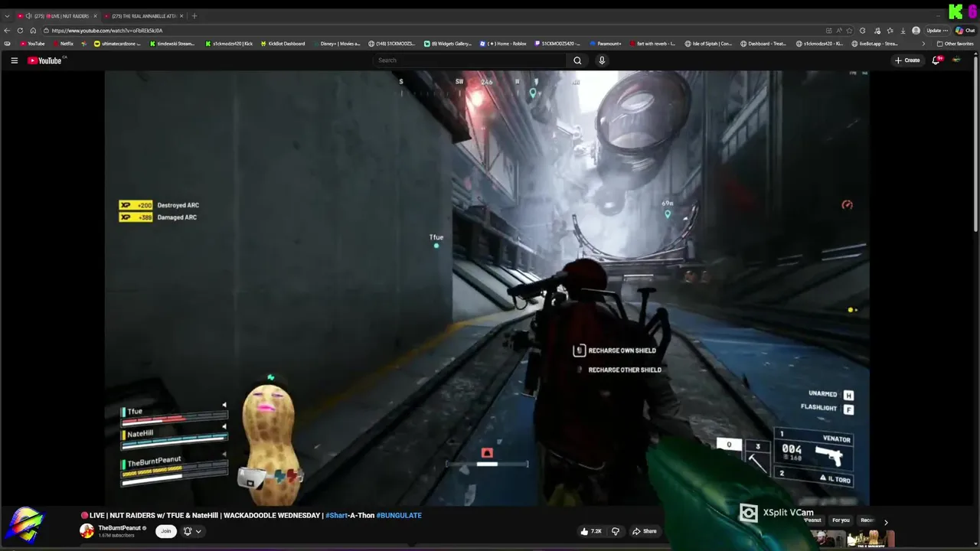Open the YouTube hamburger guide menu

[x=14, y=60]
